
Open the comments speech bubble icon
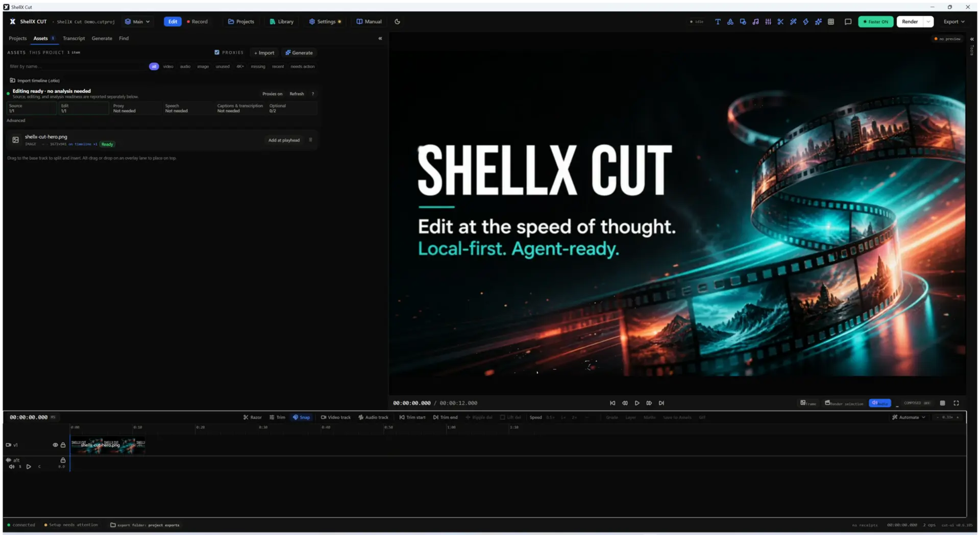(x=848, y=21)
